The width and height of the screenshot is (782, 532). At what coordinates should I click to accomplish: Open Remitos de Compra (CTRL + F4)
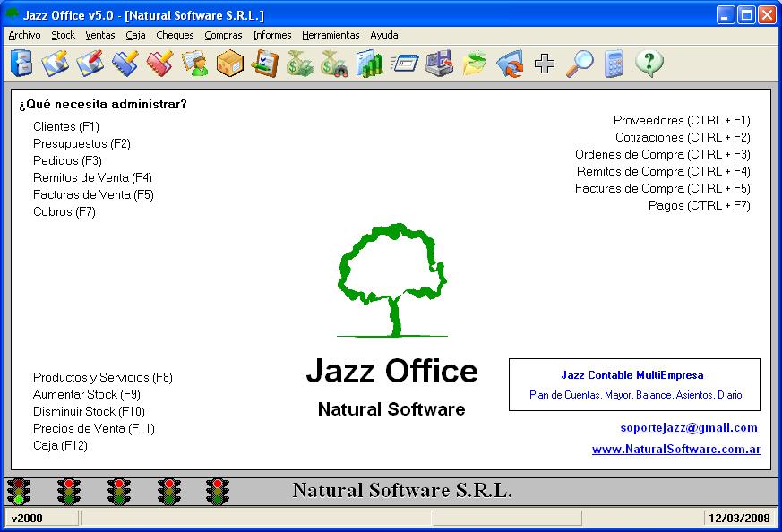click(x=663, y=172)
